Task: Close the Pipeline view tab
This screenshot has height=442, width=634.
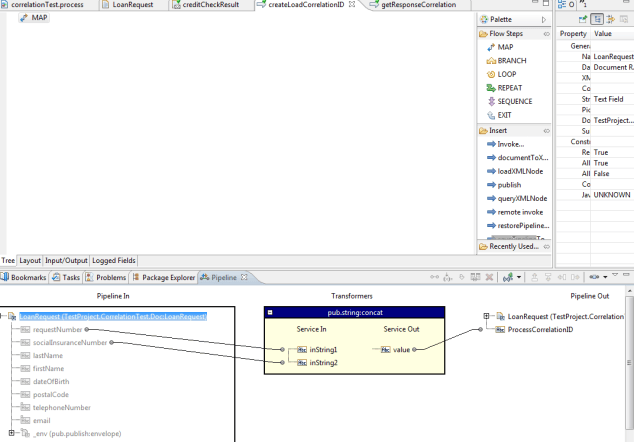Action: tap(244, 277)
